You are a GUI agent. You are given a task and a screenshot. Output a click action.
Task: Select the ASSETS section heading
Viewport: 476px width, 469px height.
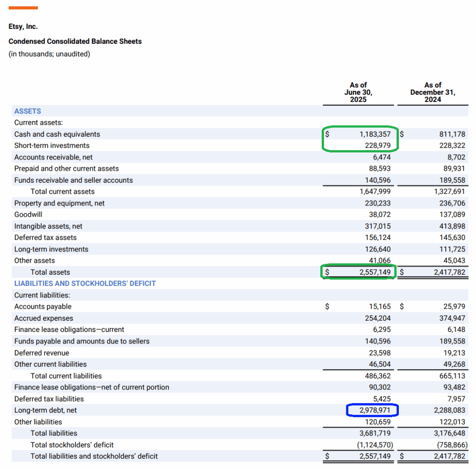(27, 111)
